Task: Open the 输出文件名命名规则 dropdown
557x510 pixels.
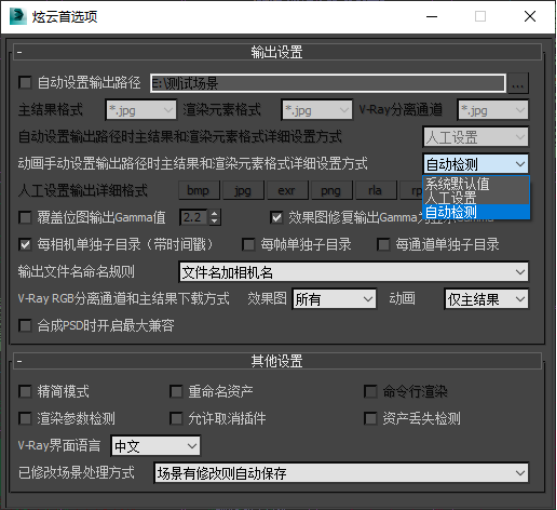Action: [x=353, y=272]
